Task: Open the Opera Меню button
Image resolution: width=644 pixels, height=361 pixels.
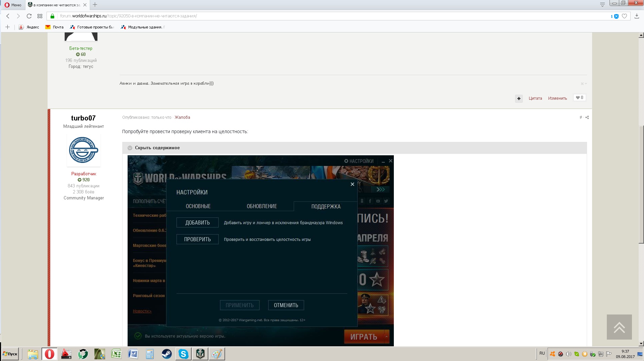Action: click(x=13, y=5)
